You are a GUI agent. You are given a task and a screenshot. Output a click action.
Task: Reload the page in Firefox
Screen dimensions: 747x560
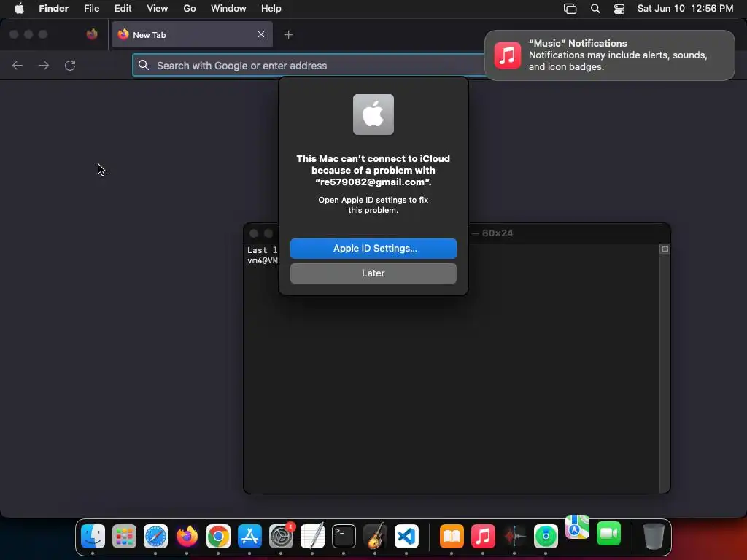point(70,65)
